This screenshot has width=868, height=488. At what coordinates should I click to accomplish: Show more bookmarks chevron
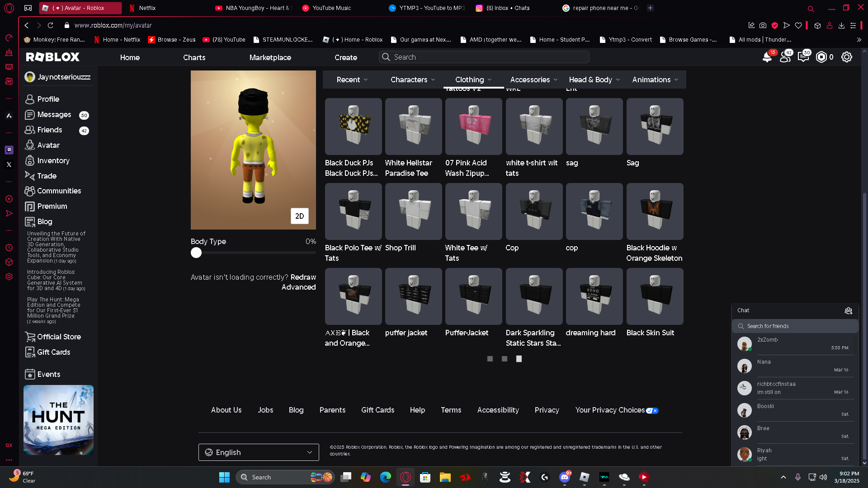pos(859,40)
